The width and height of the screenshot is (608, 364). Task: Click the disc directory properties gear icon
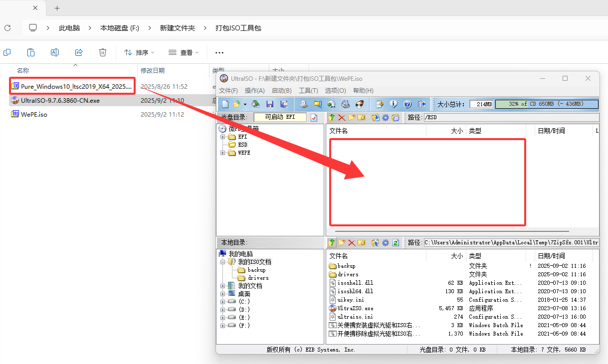pos(385,117)
